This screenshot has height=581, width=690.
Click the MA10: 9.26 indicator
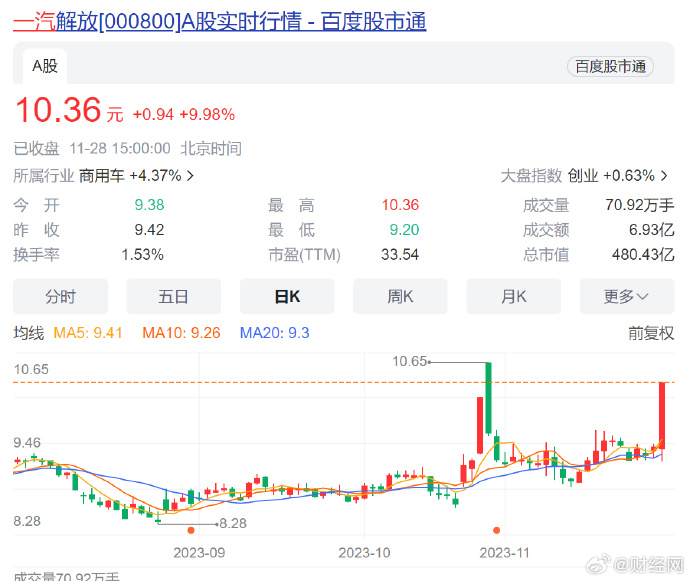coord(181,333)
